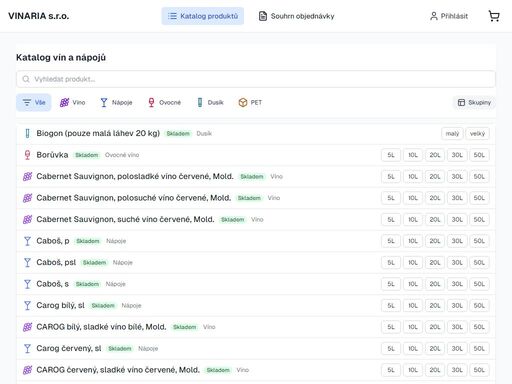Click the layout icon on Skupiny
This screenshot has width=512, height=384.
pyautogui.click(x=461, y=102)
